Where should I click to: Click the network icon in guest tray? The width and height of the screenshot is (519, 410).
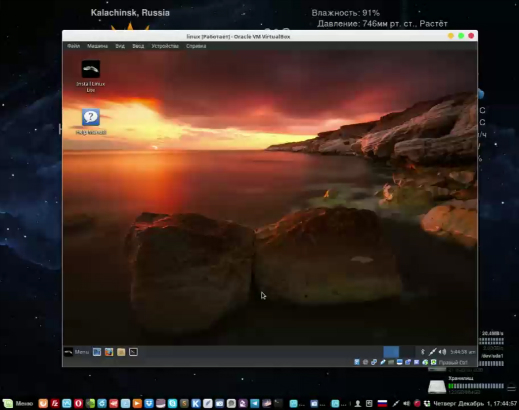432,352
